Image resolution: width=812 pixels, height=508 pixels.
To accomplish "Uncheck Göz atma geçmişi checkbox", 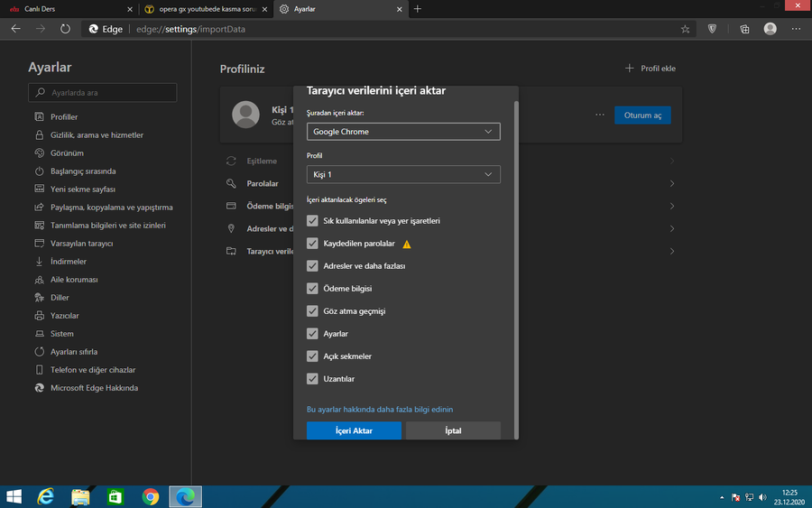I will click(x=312, y=310).
